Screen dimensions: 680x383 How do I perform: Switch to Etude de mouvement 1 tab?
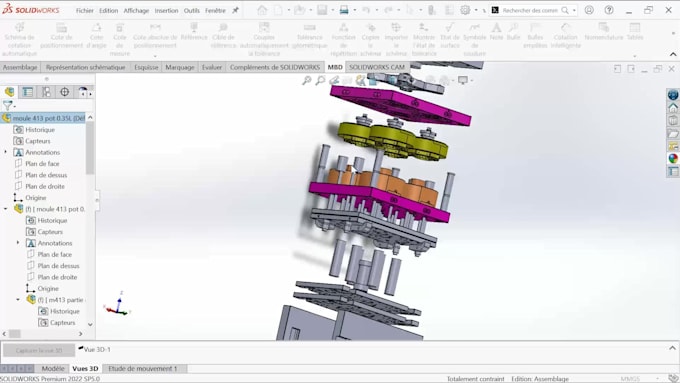click(x=143, y=368)
